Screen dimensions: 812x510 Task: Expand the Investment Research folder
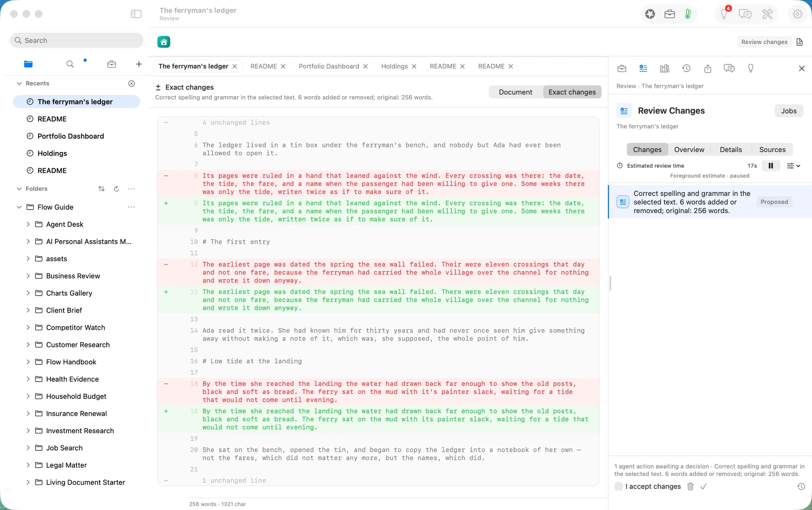click(x=28, y=430)
